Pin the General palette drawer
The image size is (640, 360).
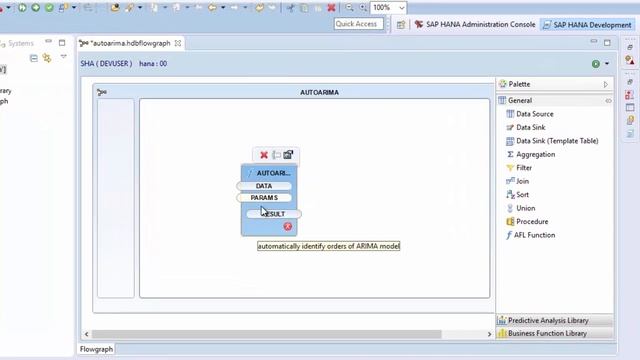coord(608,100)
